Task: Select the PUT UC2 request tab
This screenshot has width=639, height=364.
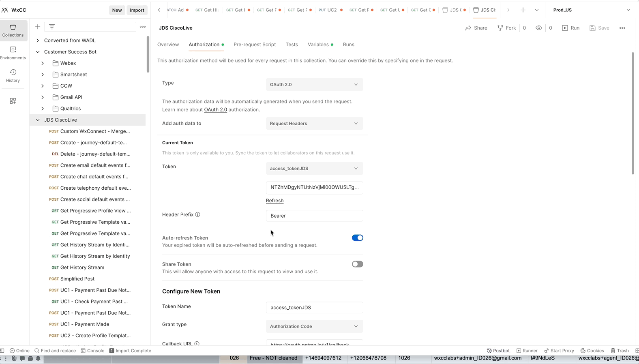Action: coord(330,10)
